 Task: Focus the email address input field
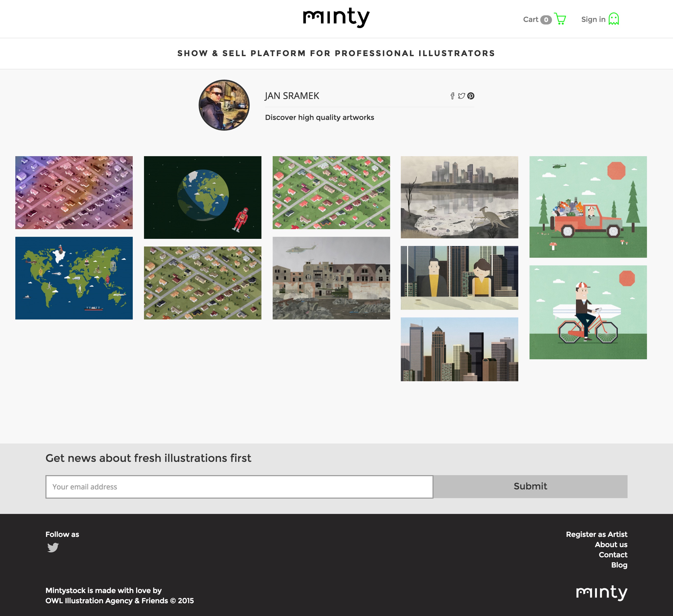coord(239,487)
